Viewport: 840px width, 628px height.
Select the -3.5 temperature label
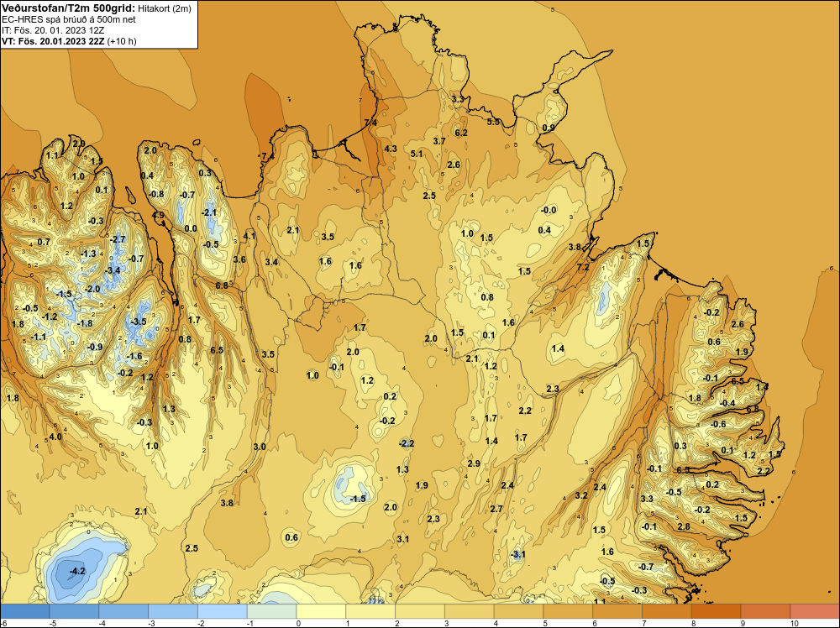[139, 322]
